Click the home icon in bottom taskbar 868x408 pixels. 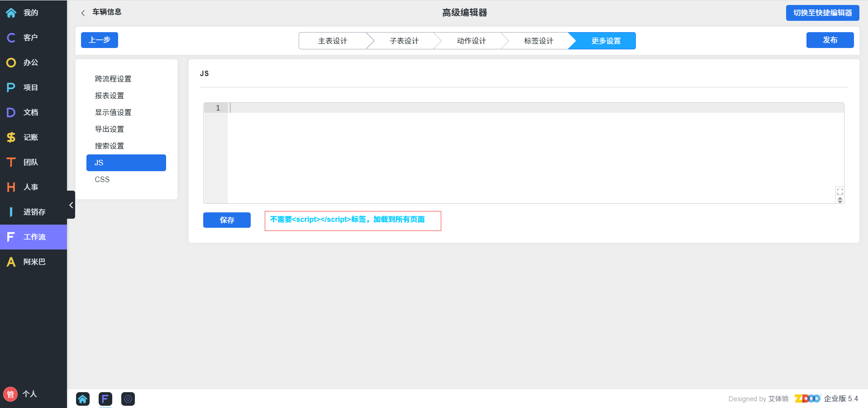[x=83, y=399]
